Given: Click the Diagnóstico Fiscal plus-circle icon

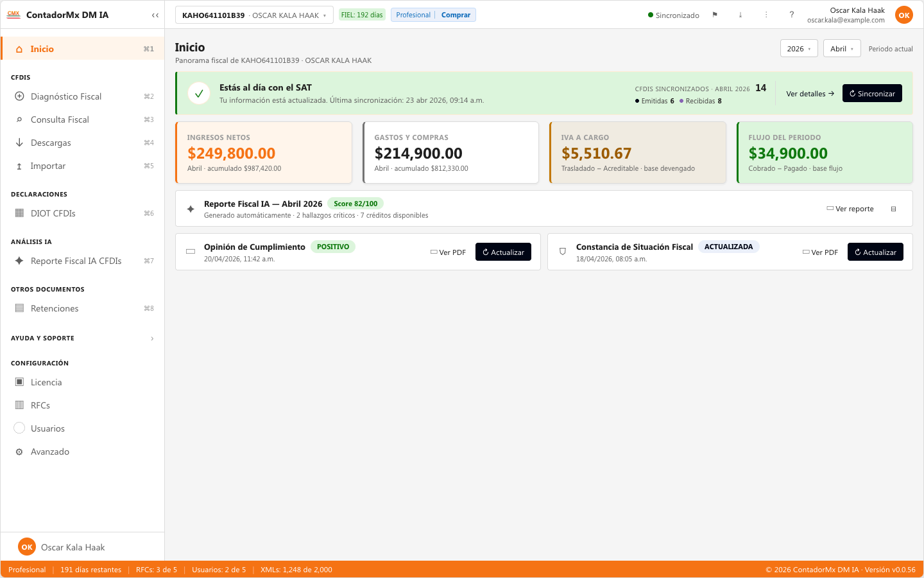Looking at the screenshot, I should tap(19, 96).
